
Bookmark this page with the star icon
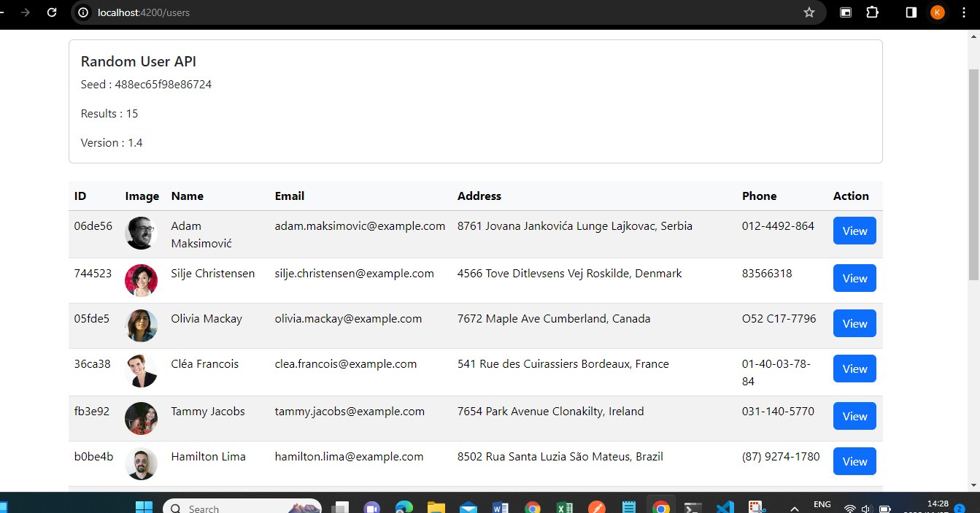tap(809, 12)
